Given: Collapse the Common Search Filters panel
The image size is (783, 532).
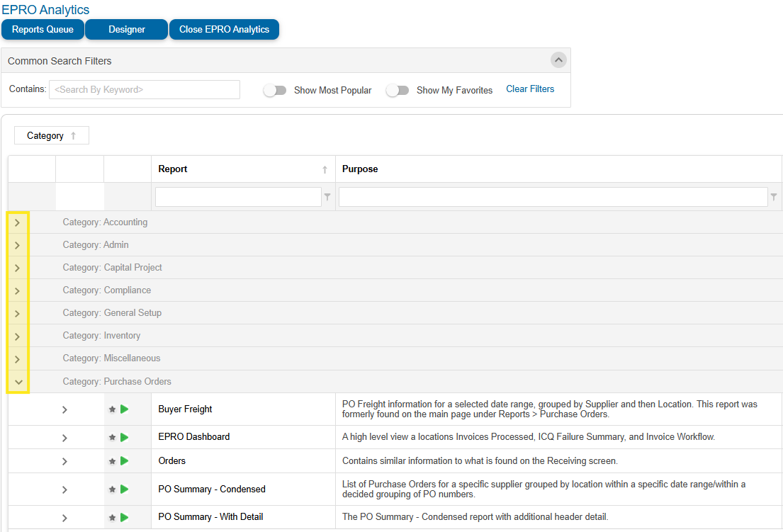Looking at the screenshot, I should (558, 60).
